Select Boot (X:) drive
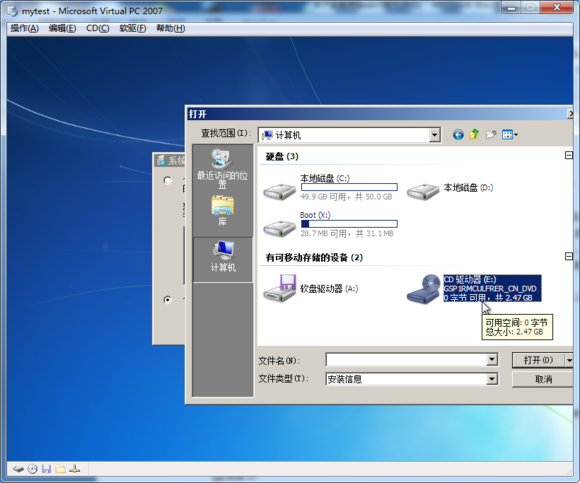 coord(330,224)
